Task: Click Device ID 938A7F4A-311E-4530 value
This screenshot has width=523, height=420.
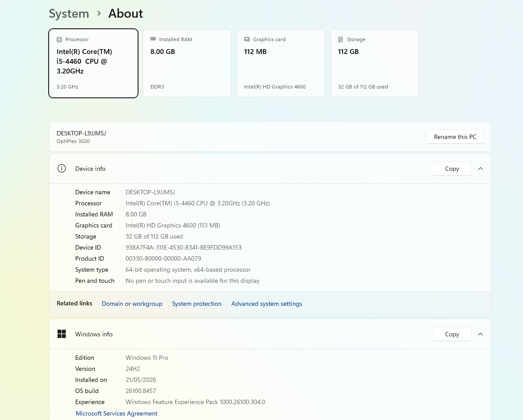Action: (184, 247)
